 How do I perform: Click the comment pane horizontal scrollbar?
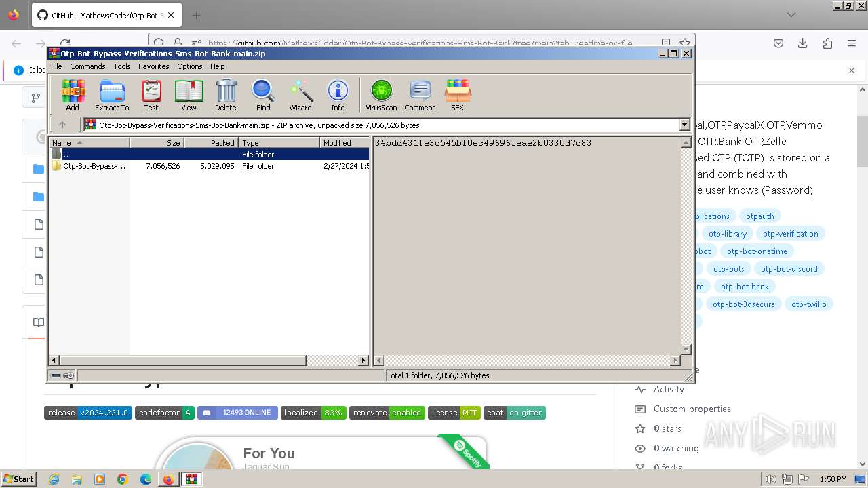pos(527,361)
